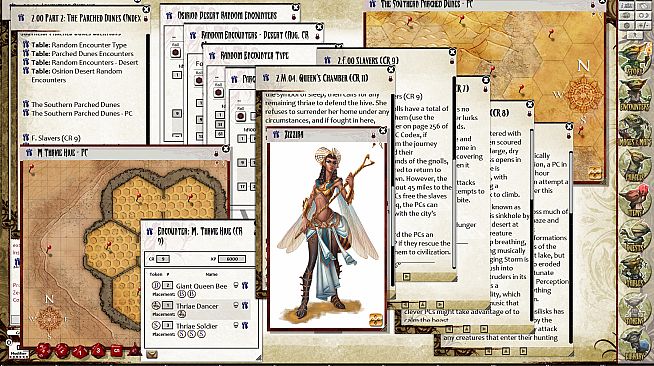Click count field for Thriae Soldier
Viewport: 654px width, 366px height.
(167, 326)
